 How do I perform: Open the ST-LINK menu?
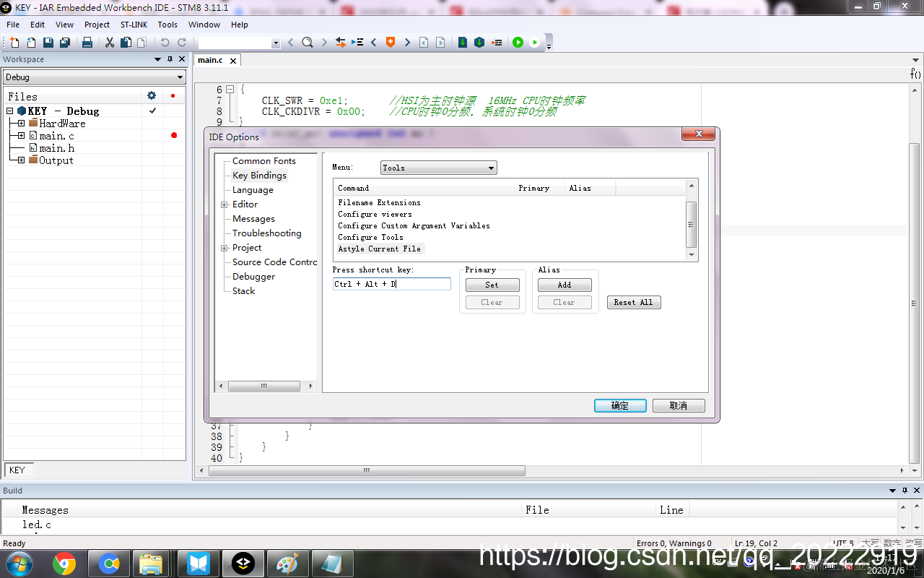pyautogui.click(x=134, y=25)
